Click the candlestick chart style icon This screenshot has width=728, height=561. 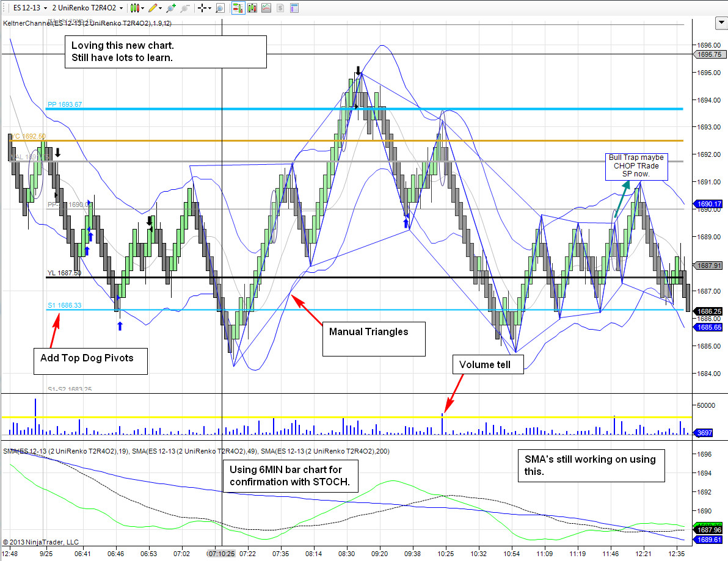coord(134,8)
